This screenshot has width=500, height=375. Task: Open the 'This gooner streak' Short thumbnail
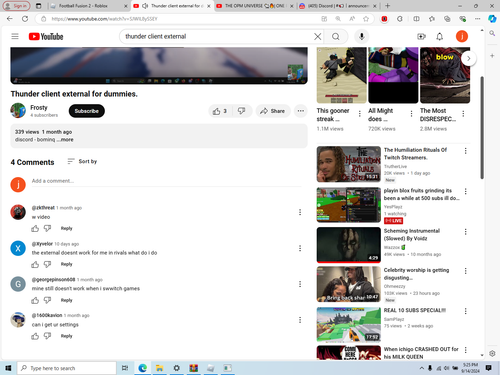(x=341, y=75)
